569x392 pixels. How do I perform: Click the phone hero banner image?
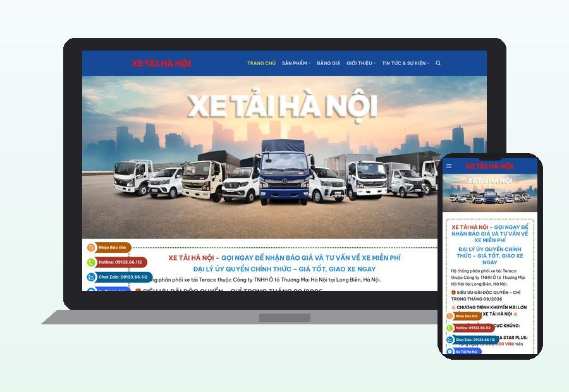(489, 193)
